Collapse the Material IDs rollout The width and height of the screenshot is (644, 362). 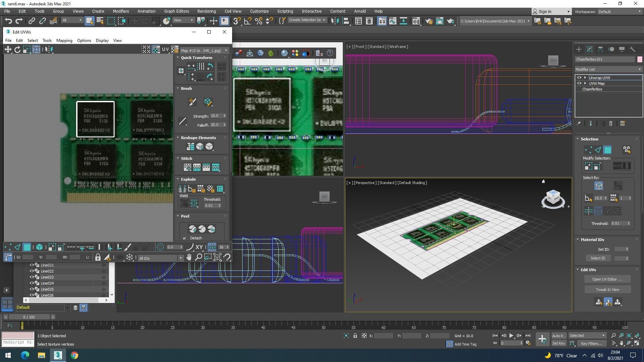pos(578,239)
